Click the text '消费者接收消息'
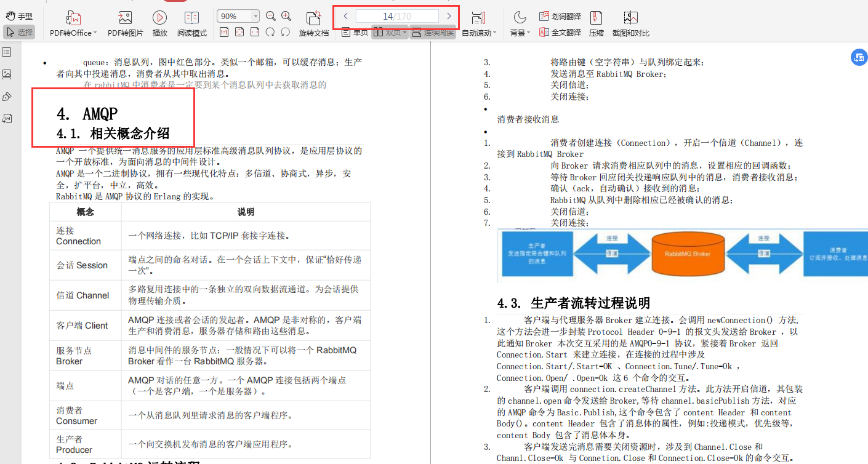 tap(528, 119)
